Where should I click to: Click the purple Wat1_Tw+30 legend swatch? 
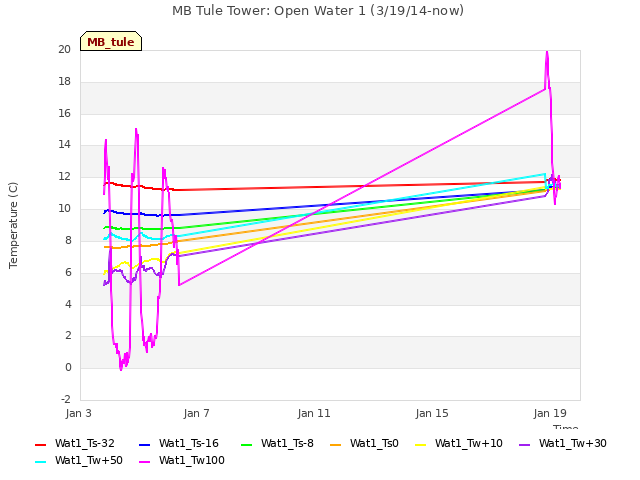[x=524, y=444]
